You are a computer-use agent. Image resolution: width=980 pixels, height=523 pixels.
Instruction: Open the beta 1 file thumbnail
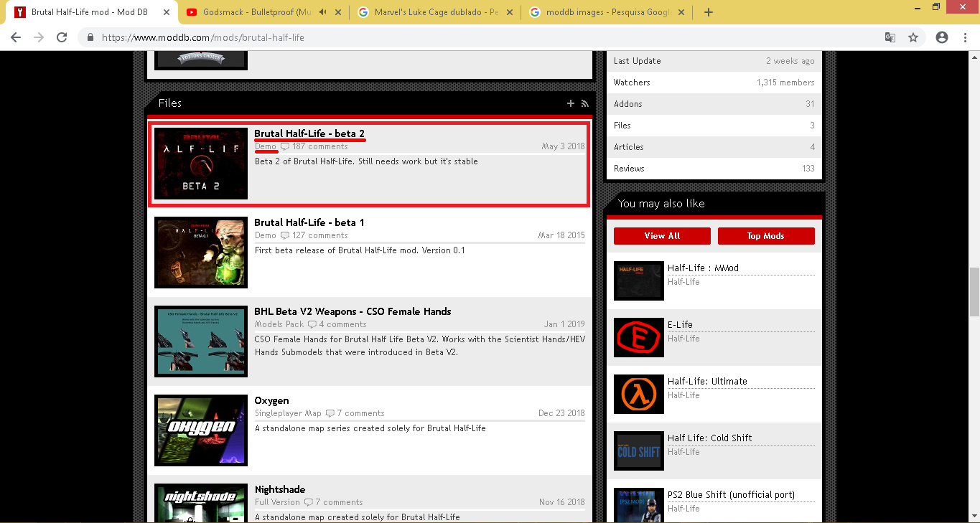(x=201, y=253)
